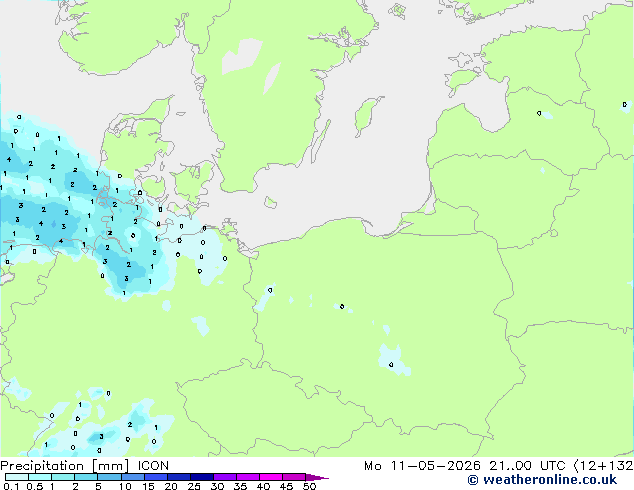Open the weatheronline.co.uk copyright link
Screen dimensions: 634x490
pos(542,480)
